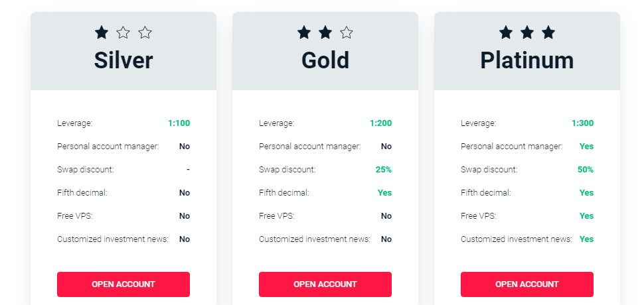Open account under the Gold plan
644x305 pixels.
(x=325, y=284)
